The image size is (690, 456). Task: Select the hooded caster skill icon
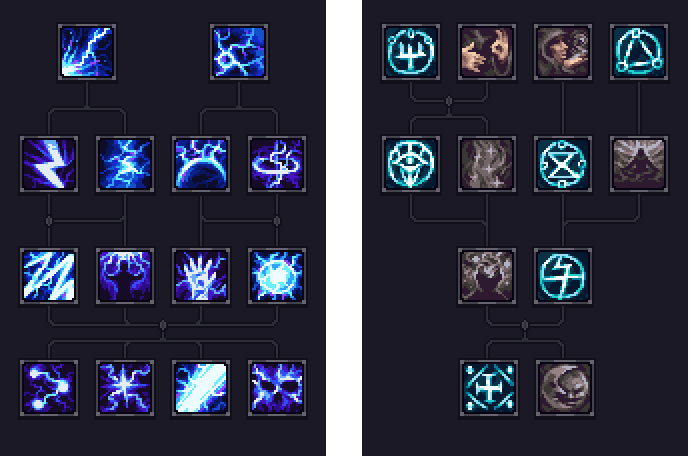(x=563, y=52)
